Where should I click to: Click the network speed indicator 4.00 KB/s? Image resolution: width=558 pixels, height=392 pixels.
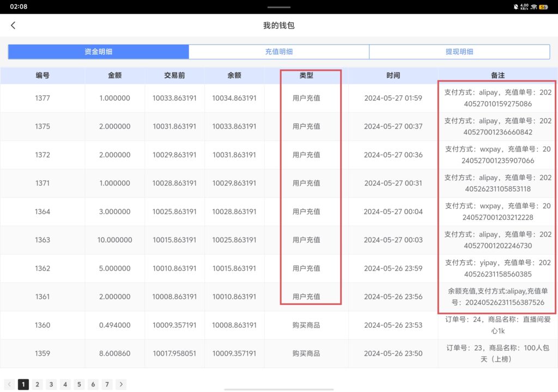tap(523, 7)
